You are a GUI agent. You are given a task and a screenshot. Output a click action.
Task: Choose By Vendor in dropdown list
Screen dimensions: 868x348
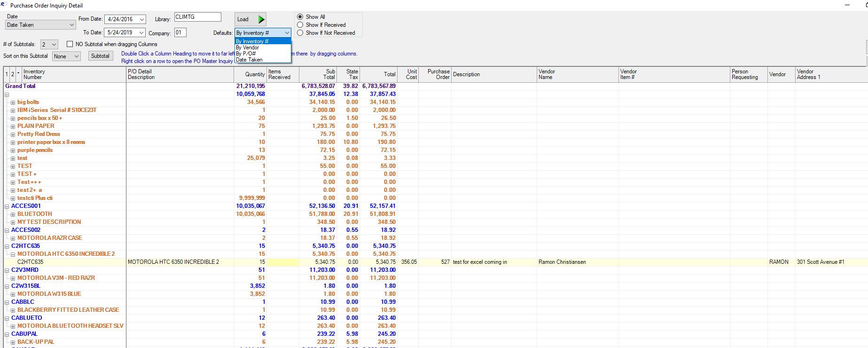pyautogui.click(x=263, y=47)
